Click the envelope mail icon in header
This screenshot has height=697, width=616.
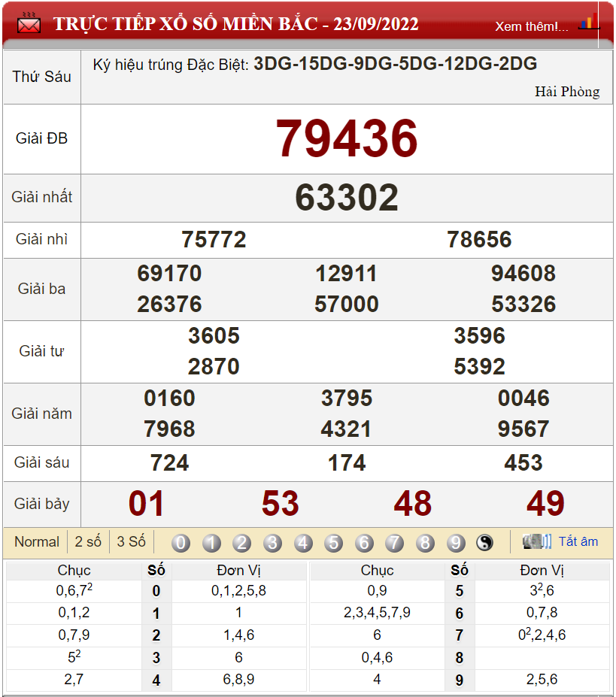point(29,23)
